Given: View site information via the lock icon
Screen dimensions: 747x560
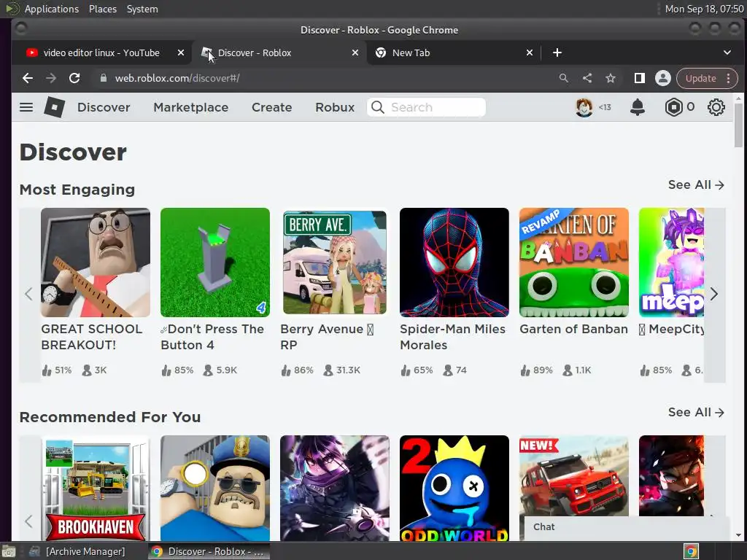Looking at the screenshot, I should [104, 78].
